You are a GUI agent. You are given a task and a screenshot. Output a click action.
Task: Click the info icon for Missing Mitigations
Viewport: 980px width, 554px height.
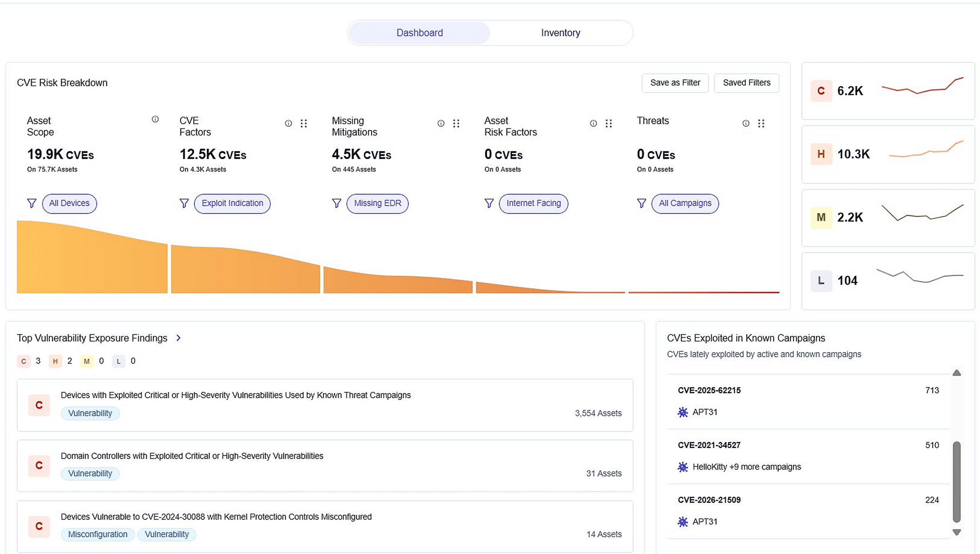(x=441, y=123)
